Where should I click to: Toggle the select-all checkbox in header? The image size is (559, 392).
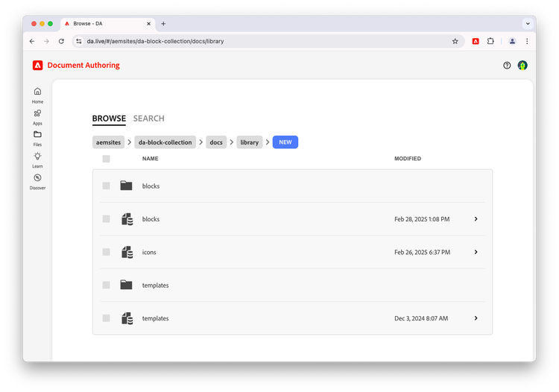(107, 159)
